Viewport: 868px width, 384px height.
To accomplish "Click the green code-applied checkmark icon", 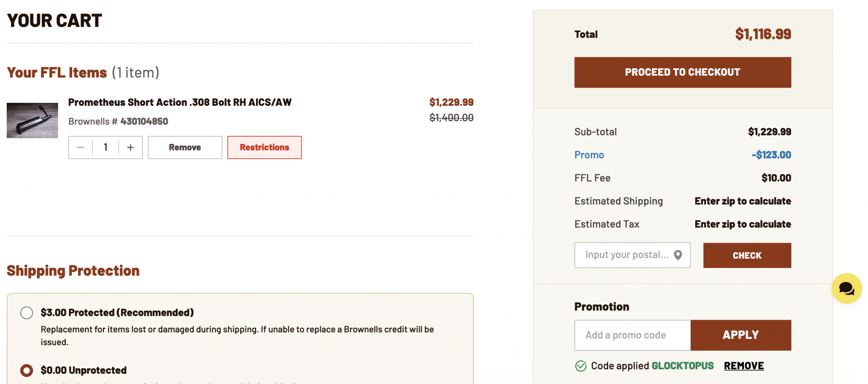I will tap(581, 366).
